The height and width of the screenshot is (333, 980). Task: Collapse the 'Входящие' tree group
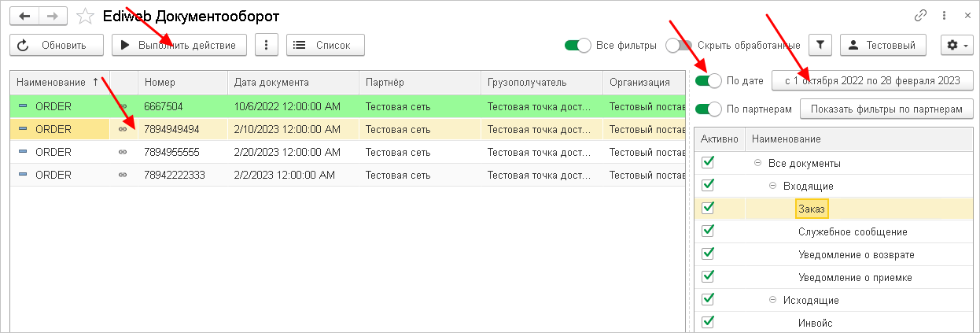click(772, 186)
